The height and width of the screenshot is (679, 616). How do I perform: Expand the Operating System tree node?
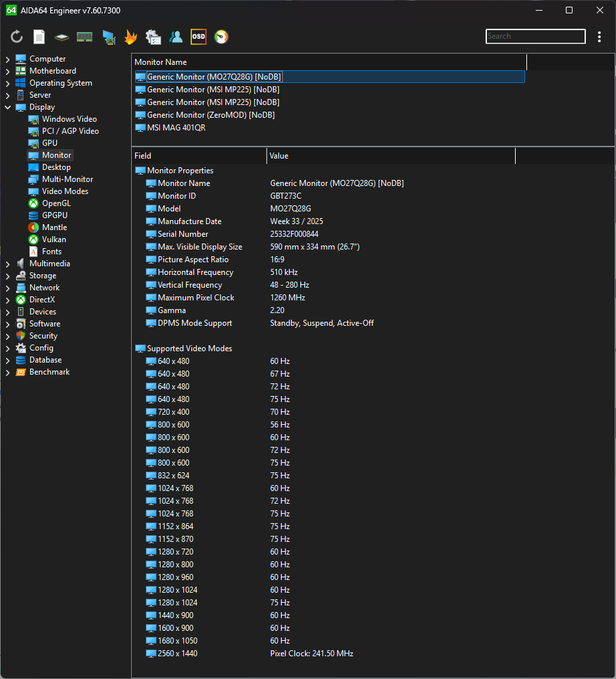(x=7, y=83)
